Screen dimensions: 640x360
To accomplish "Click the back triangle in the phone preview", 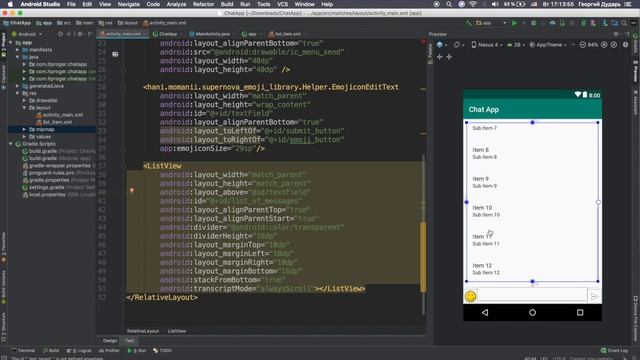I will point(485,312).
